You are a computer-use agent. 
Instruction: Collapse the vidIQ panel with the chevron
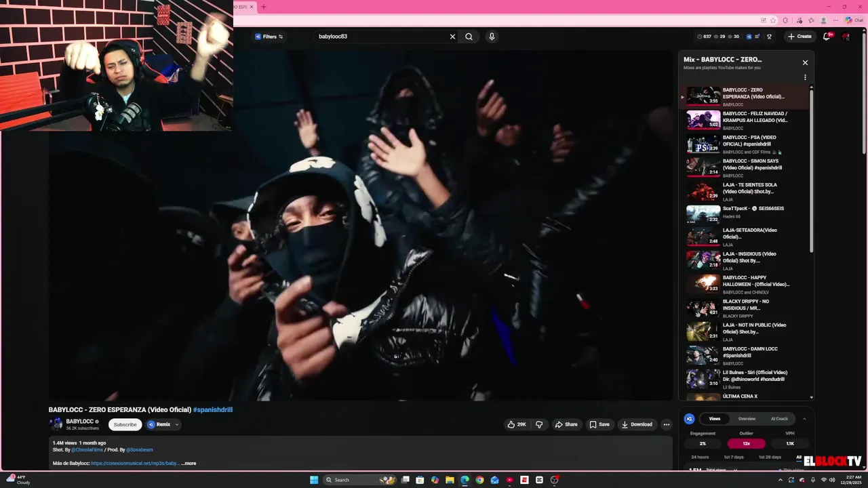[x=804, y=419]
